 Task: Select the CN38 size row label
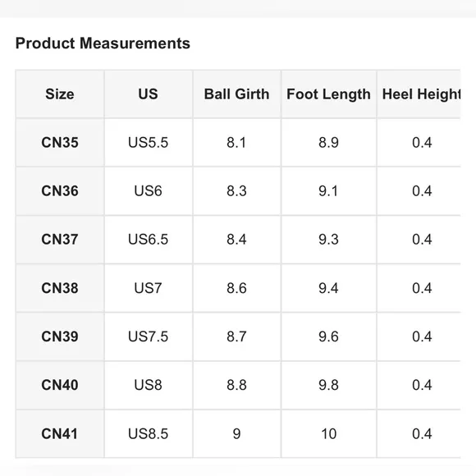60,288
